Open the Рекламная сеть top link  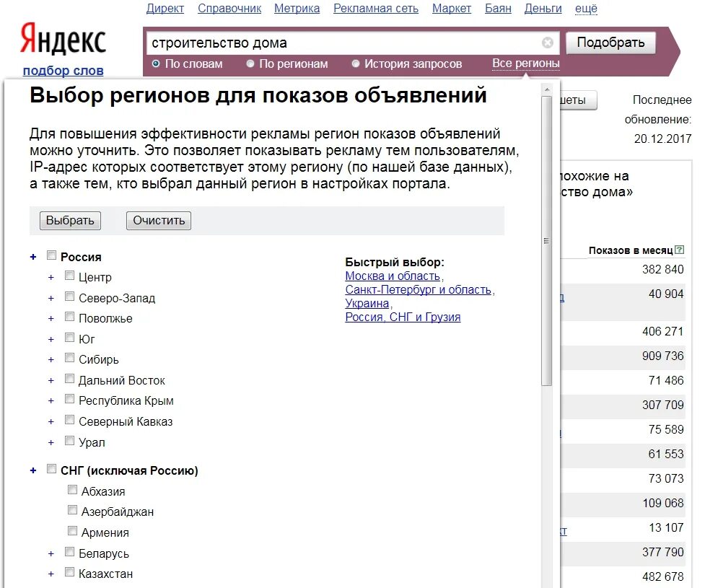(x=376, y=9)
